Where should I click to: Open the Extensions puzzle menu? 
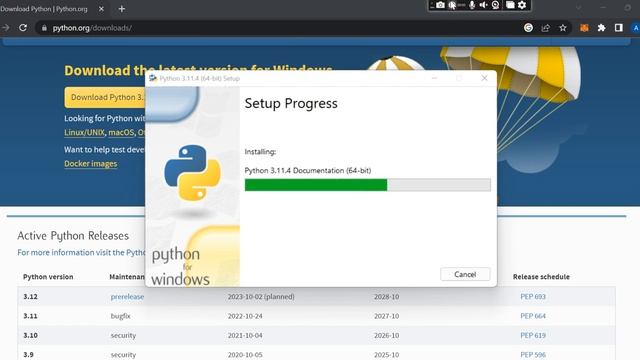point(602,28)
